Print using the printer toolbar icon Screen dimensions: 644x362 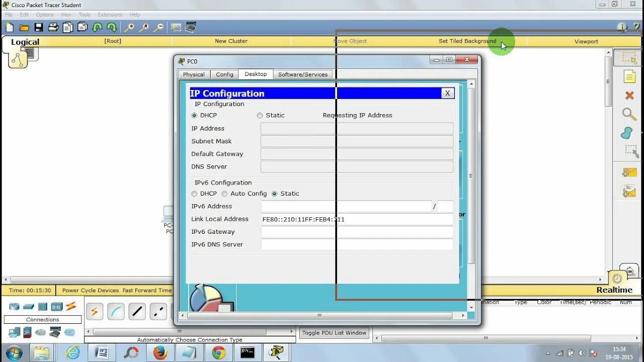[53, 28]
